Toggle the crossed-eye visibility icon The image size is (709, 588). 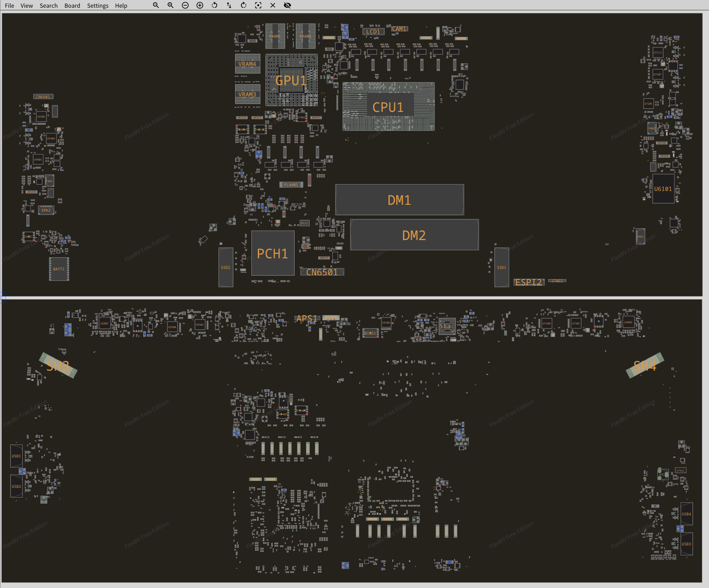(x=287, y=5)
